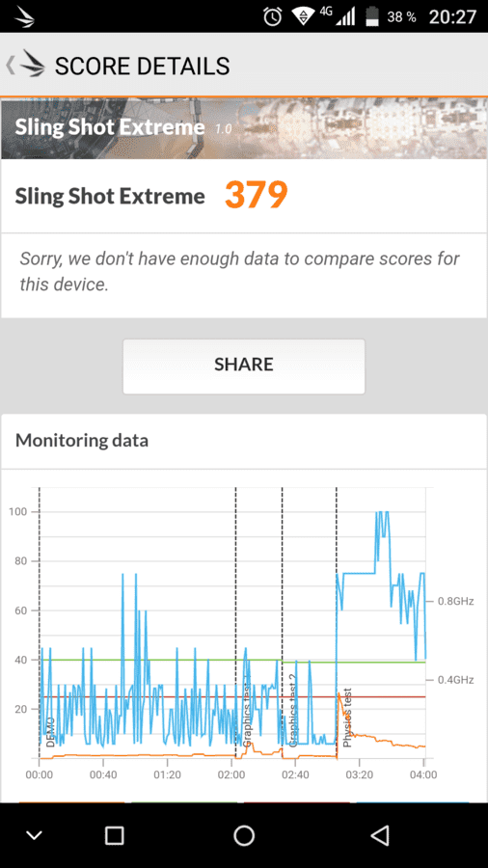
Task: Tap the 4G signal strength icon
Action: click(x=339, y=16)
